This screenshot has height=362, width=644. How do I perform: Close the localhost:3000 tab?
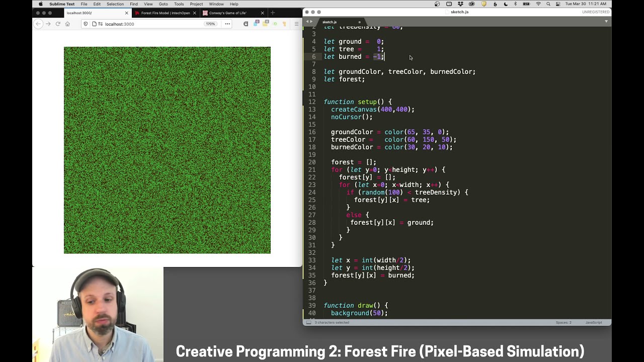coord(127,13)
